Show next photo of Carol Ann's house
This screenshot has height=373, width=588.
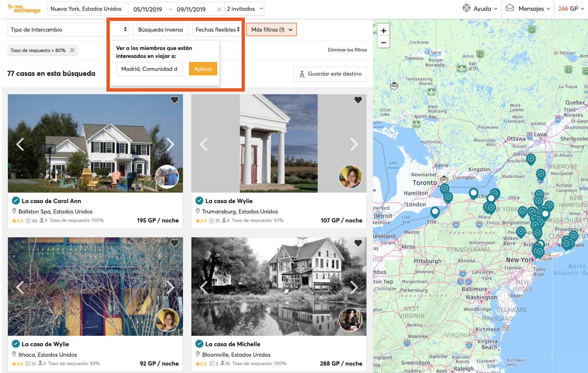point(170,144)
